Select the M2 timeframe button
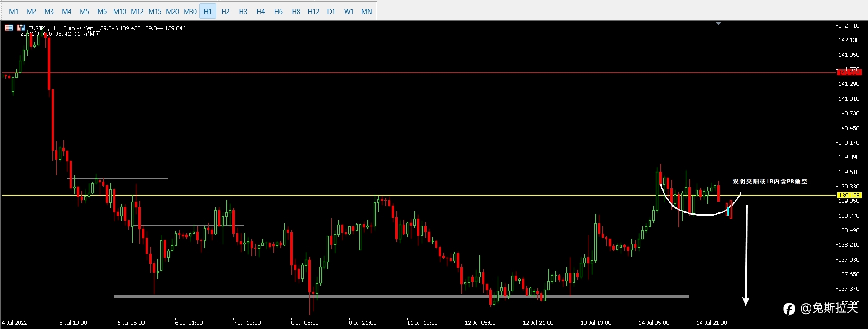This screenshot has height=329, width=868. (31, 11)
